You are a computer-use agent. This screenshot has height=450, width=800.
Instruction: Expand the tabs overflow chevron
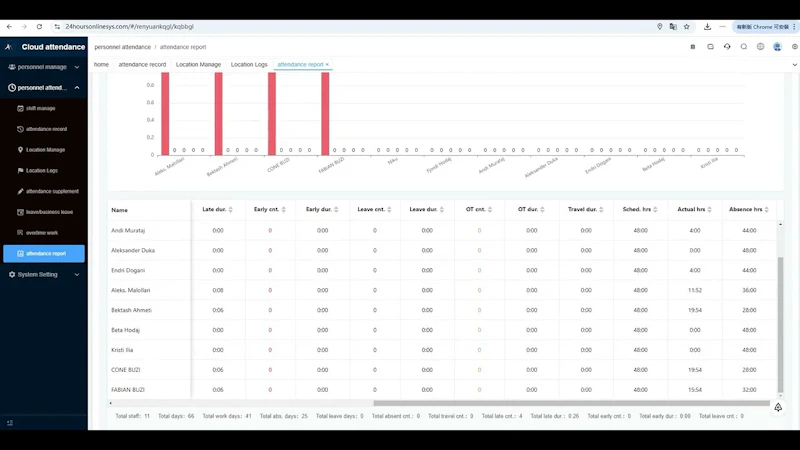[794, 65]
